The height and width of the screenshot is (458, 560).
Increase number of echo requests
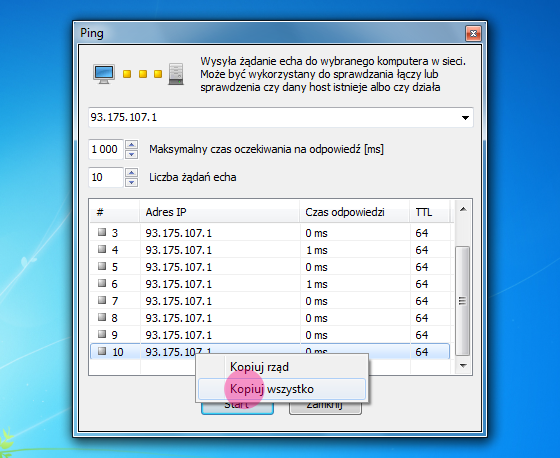point(131,173)
